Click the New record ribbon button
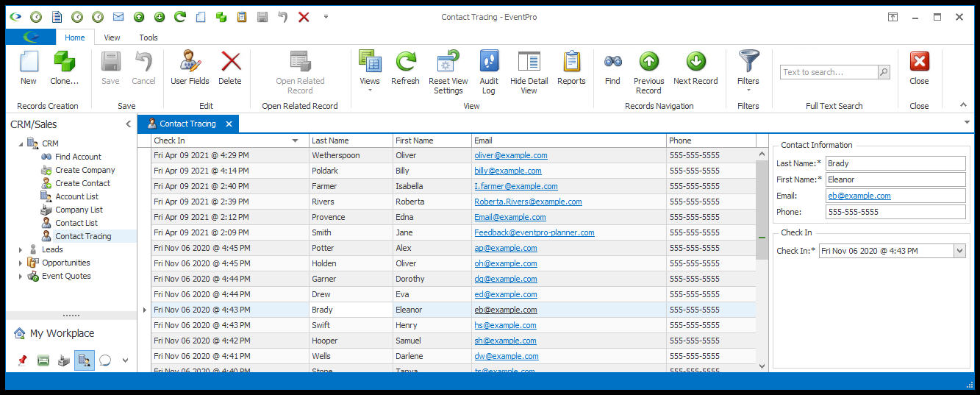This screenshot has width=980, height=395. 29,68
